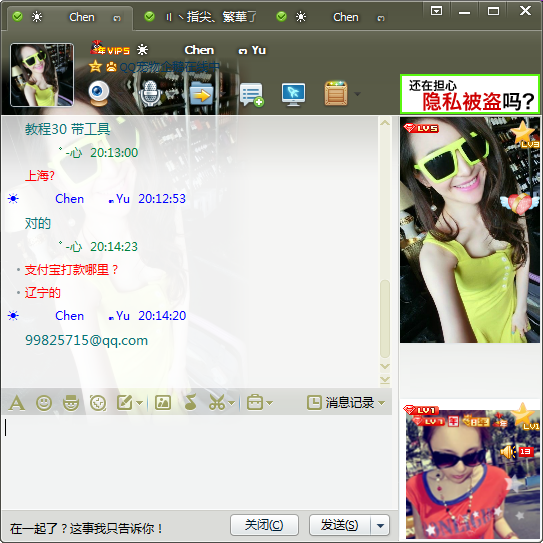
Task: Click the 关闭(C) button
Action: [x=264, y=525]
